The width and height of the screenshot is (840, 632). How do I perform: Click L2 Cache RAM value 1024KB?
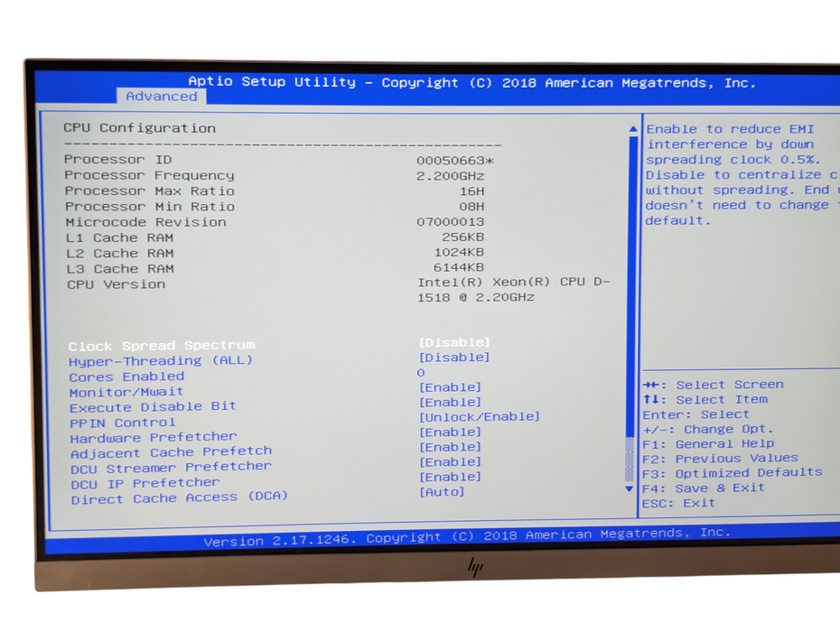(459, 252)
